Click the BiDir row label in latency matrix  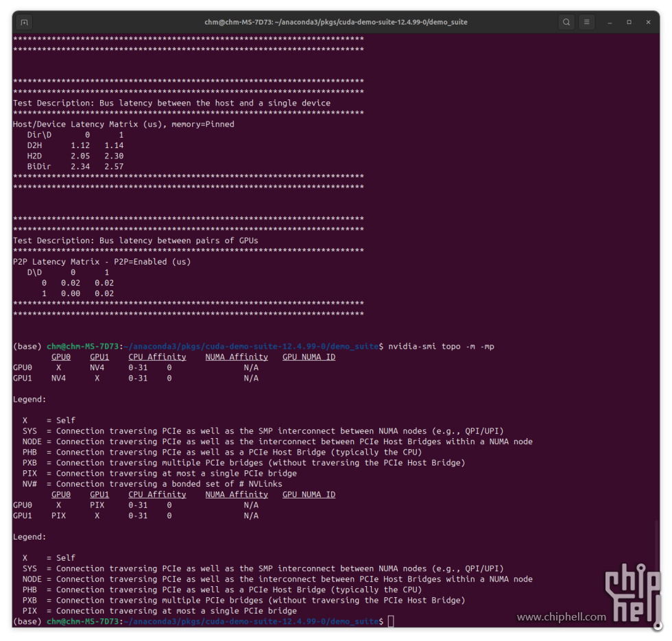pos(37,167)
